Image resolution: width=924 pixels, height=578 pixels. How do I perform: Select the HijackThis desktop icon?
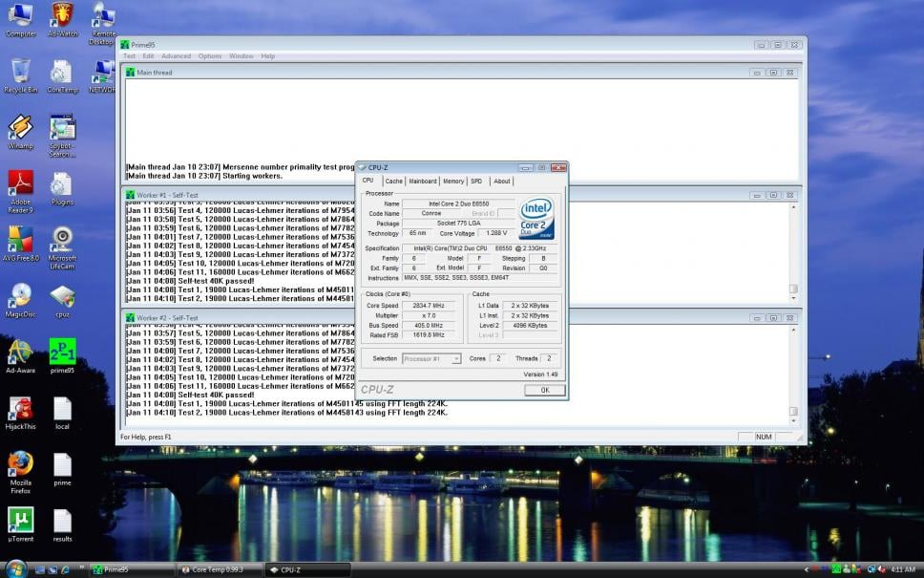(x=21, y=413)
